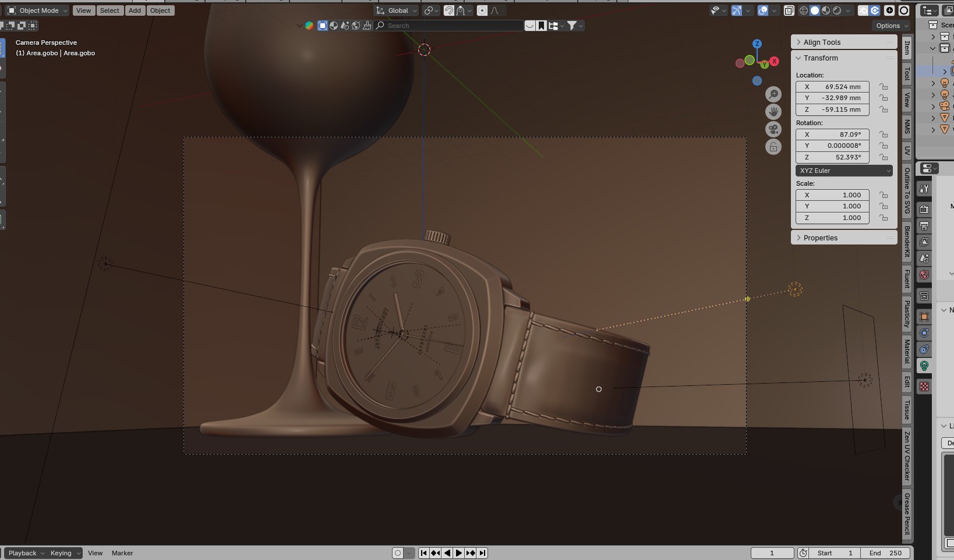Toggle X-ray view in viewport header
Screen dimensions: 954x560
click(789, 10)
